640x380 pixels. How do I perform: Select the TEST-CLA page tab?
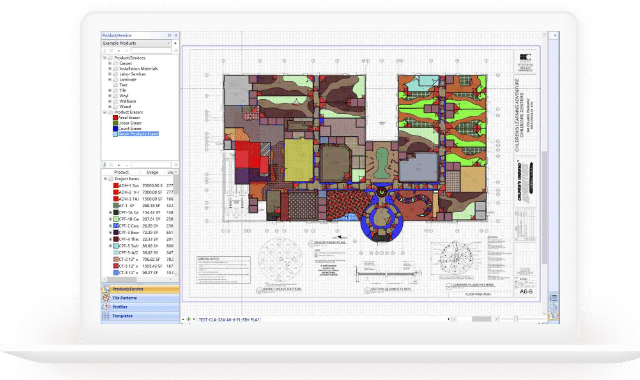click(x=229, y=320)
